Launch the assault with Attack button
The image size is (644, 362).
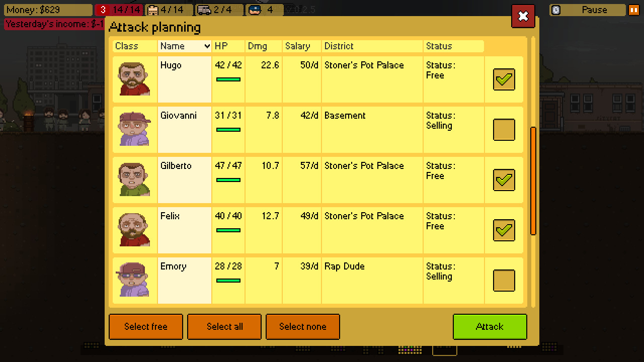[x=490, y=327]
